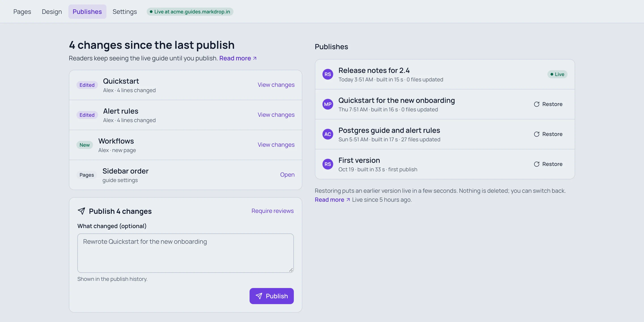Grab the text area resize handle
Screen dimensions: 644x322
click(x=291, y=270)
